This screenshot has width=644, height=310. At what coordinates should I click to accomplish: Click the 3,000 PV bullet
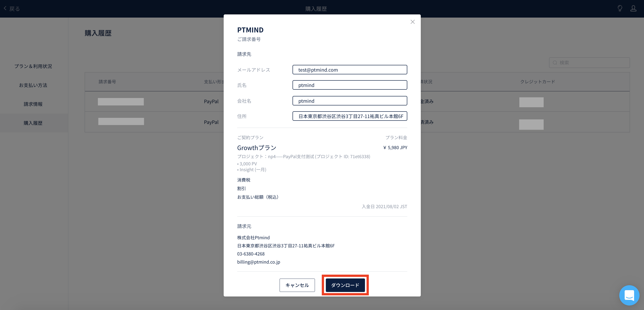click(247, 164)
